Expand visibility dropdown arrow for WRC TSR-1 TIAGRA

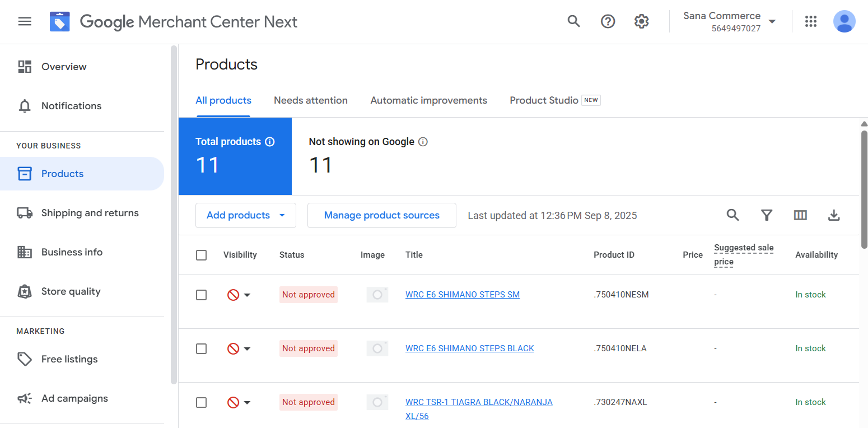click(247, 403)
